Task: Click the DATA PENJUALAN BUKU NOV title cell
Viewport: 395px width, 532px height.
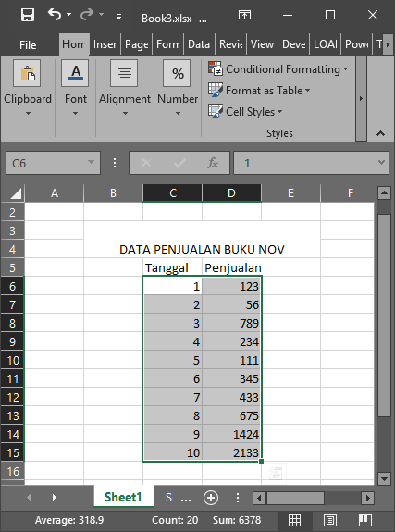Action: point(202,250)
